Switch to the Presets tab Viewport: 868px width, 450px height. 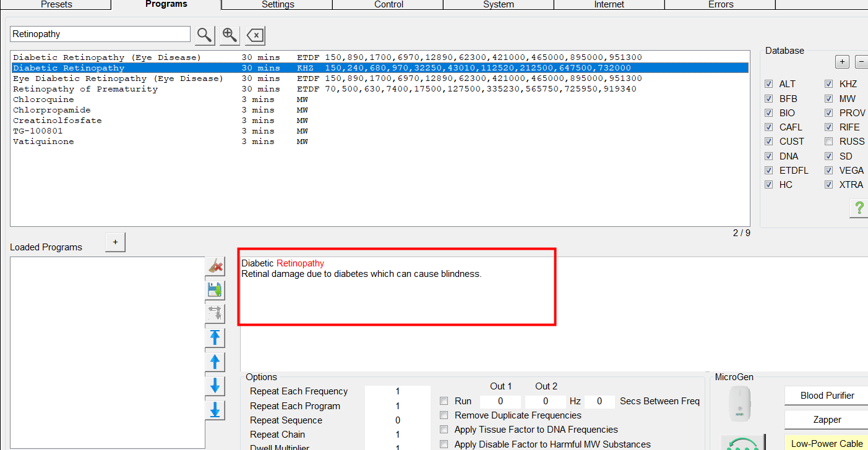pyautogui.click(x=56, y=4)
